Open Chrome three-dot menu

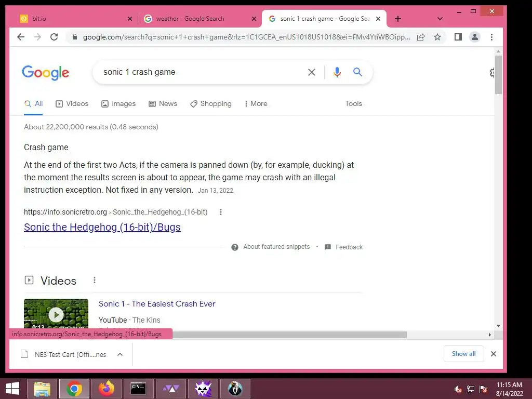point(491,37)
